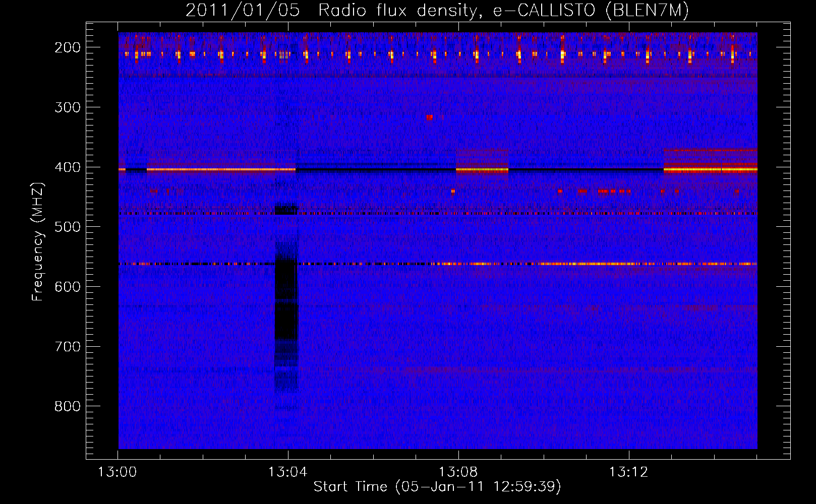Select the 400 frequency tick label

(x=68, y=167)
